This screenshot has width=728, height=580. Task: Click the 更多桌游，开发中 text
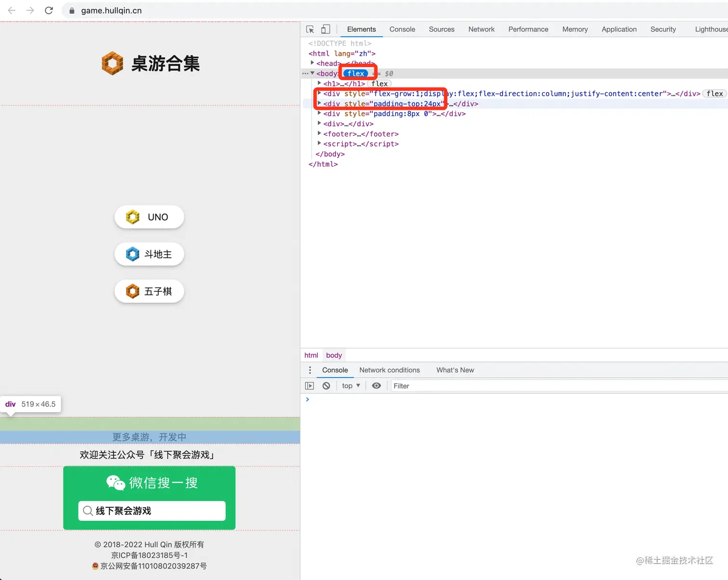coord(149,437)
